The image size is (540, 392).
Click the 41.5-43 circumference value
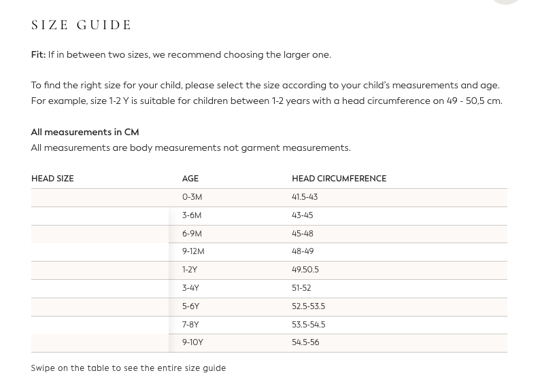coord(305,197)
